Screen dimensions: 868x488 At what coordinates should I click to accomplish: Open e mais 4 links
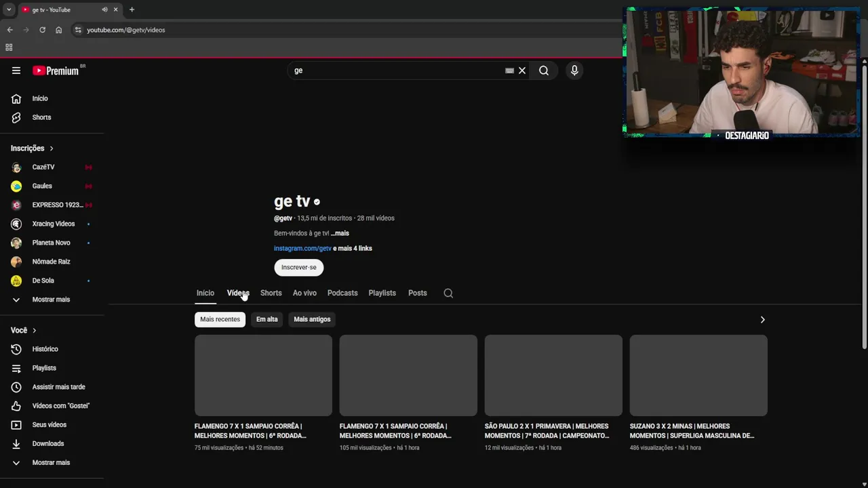coord(353,249)
